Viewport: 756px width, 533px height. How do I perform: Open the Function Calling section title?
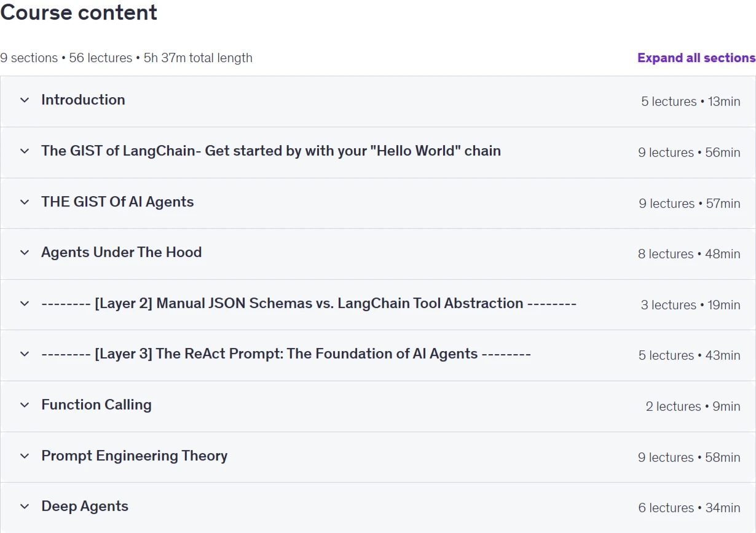coord(96,405)
